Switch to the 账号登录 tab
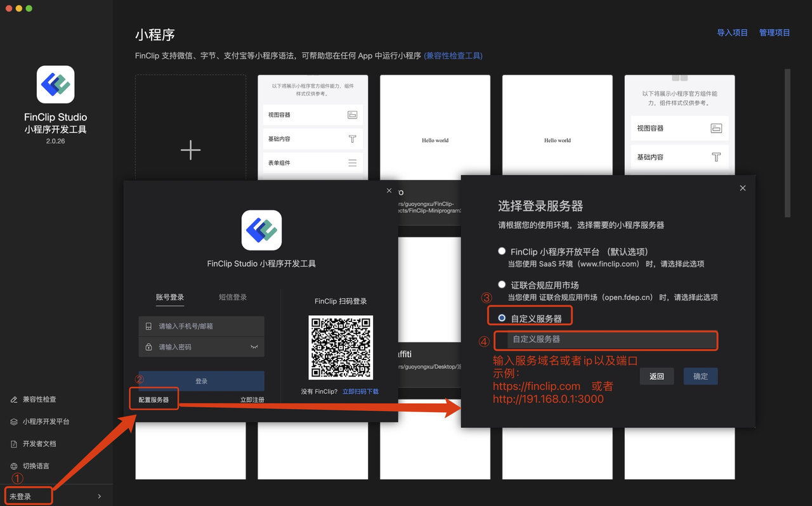 click(170, 297)
